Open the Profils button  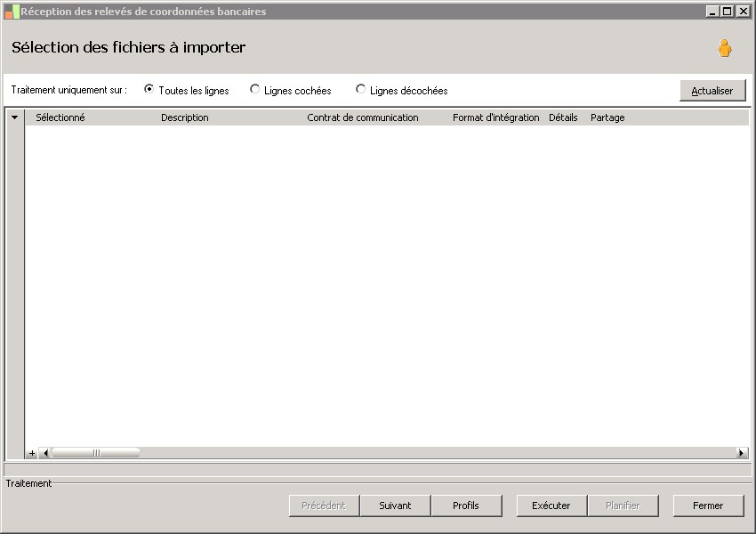tap(466, 506)
